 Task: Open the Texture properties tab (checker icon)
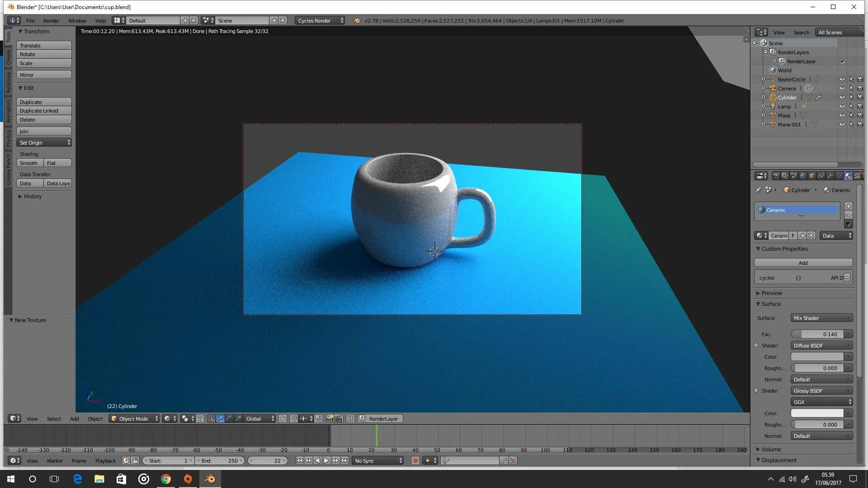(x=857, y=176)
